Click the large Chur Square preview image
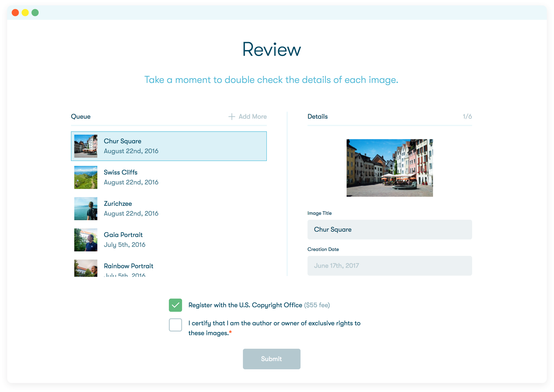 [x=389, y=168]
